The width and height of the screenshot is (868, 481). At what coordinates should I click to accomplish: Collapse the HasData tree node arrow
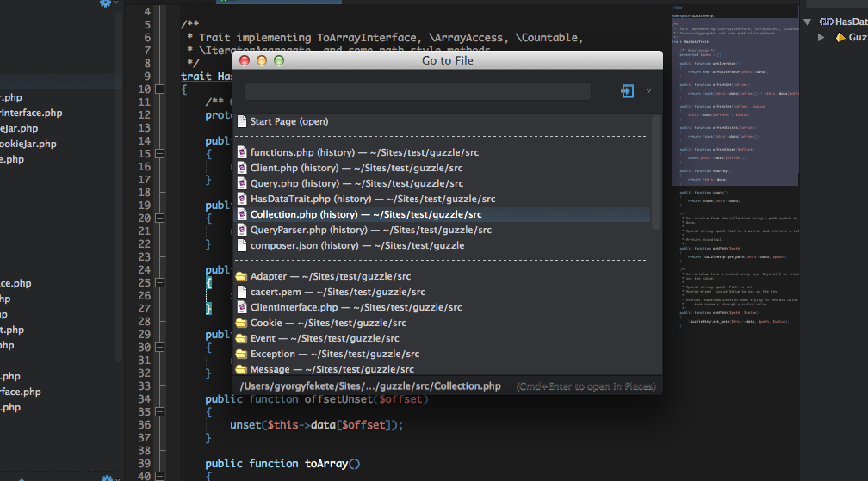(x=807, y=22)
